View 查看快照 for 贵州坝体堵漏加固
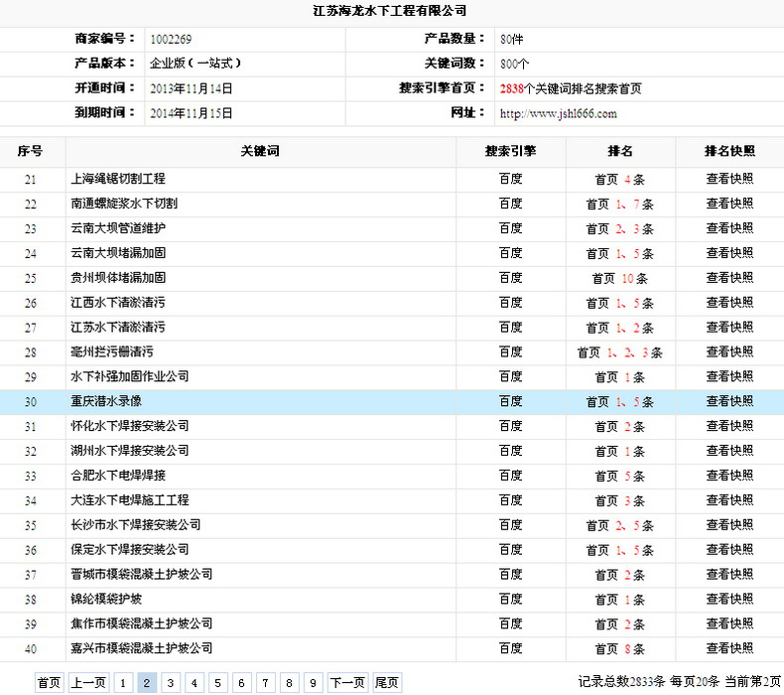The height and width of the screenshot is (695, 784). point(729,278)
